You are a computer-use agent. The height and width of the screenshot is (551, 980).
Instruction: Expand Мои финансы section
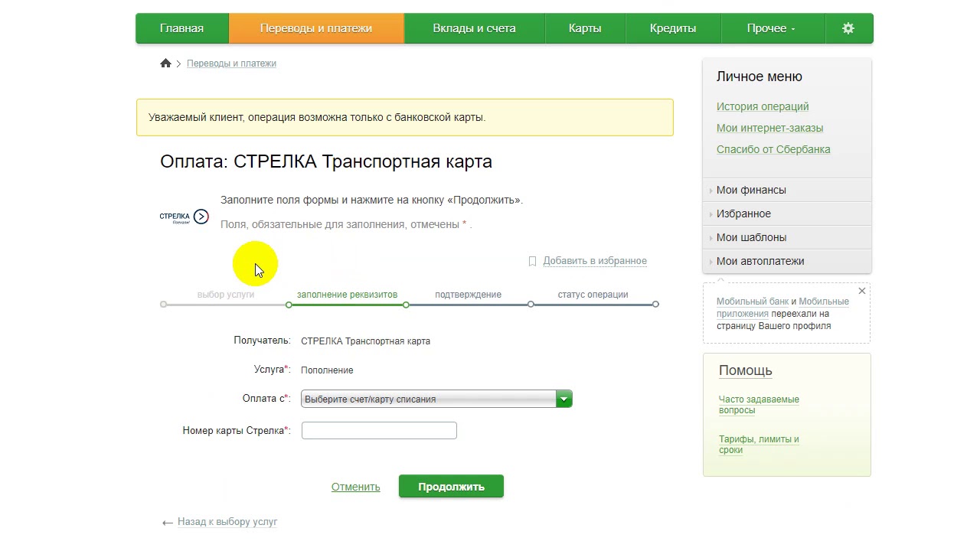[787, 190]
